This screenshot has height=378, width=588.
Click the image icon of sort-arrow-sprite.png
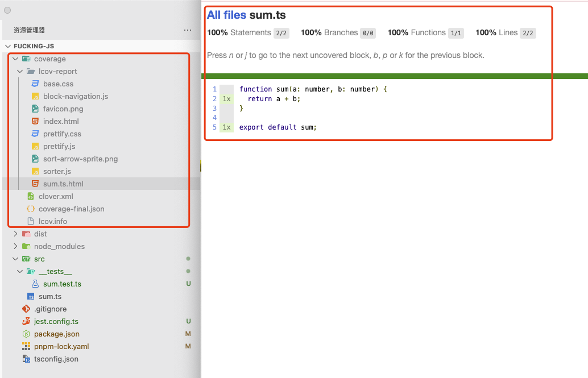[35, 159]
